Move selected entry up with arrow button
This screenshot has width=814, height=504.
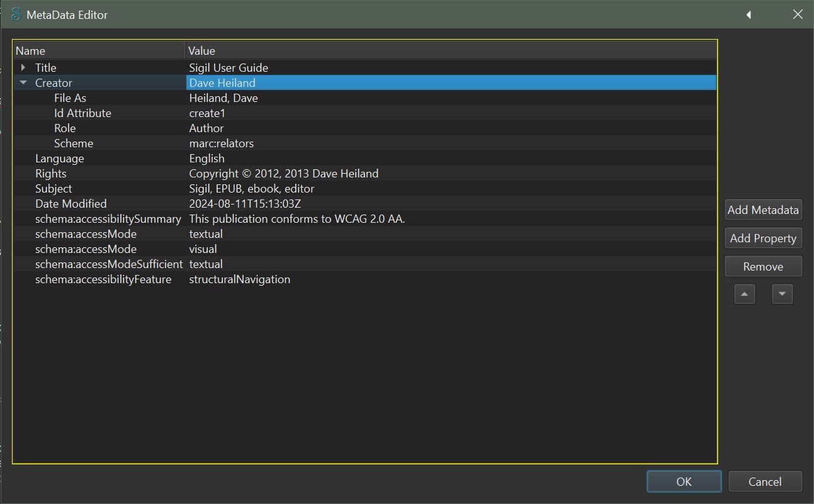pyautogui.click(x=745, y=294)
